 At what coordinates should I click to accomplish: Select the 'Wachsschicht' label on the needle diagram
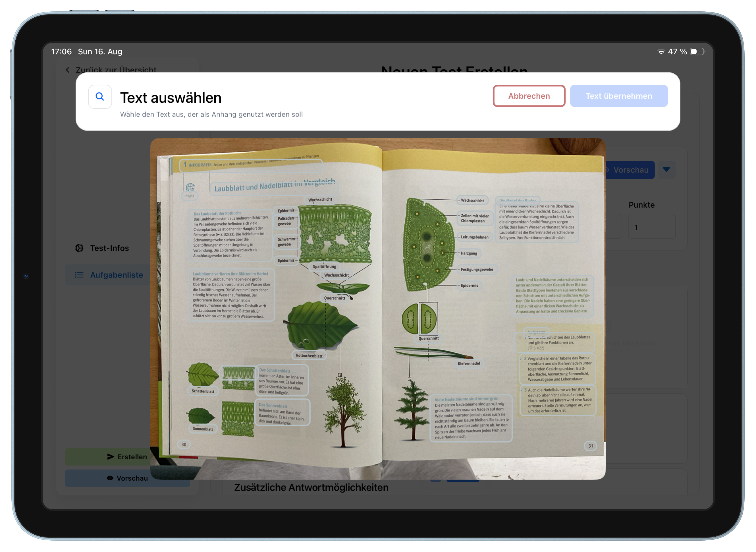tap(472, 200)
